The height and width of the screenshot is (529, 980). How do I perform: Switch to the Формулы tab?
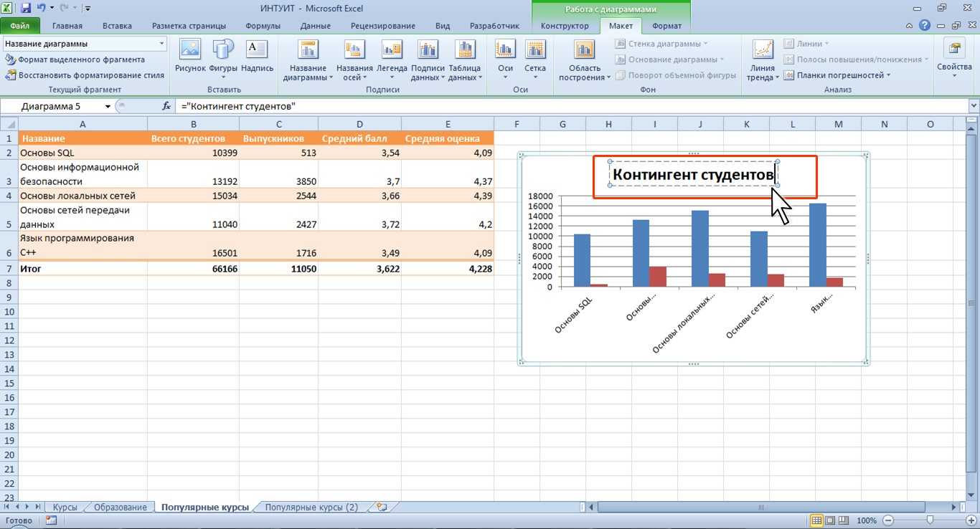point(263,26)
